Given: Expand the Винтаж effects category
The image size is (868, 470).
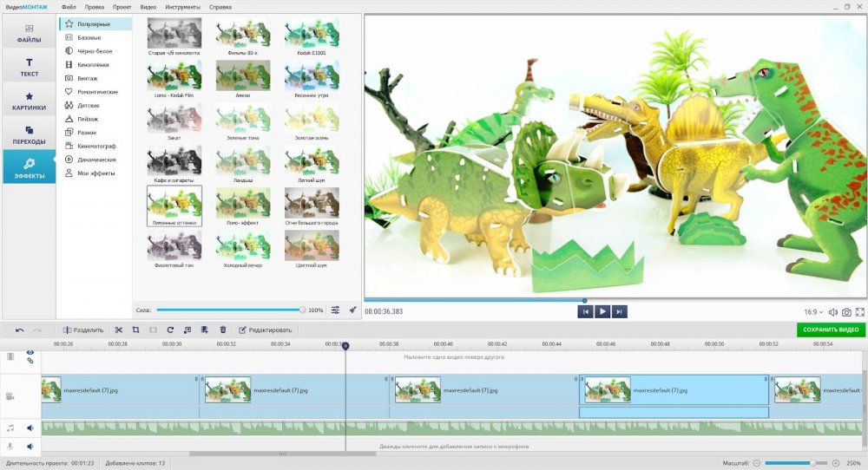Looking at the screenshot, I should pos(88,78).
